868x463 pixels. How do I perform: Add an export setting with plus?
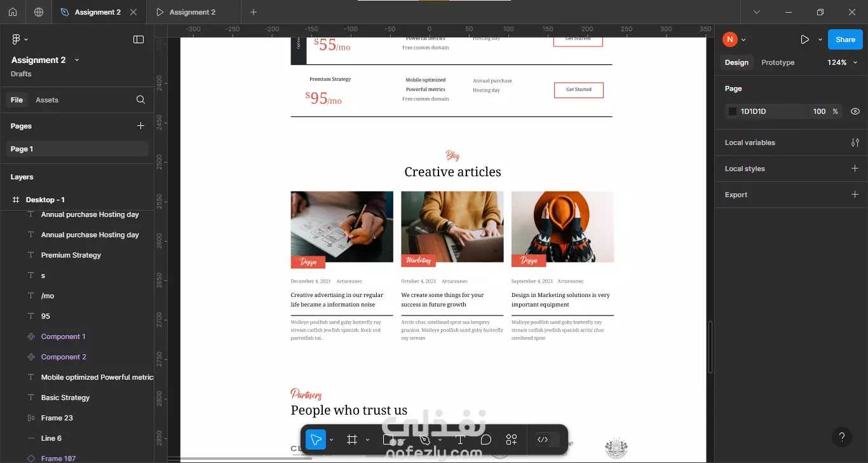[855, 195]
